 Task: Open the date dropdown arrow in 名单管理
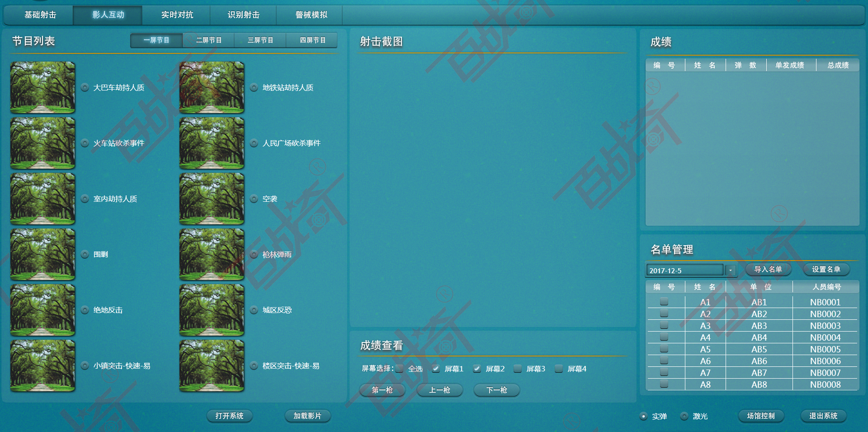(x=731, y=271)
